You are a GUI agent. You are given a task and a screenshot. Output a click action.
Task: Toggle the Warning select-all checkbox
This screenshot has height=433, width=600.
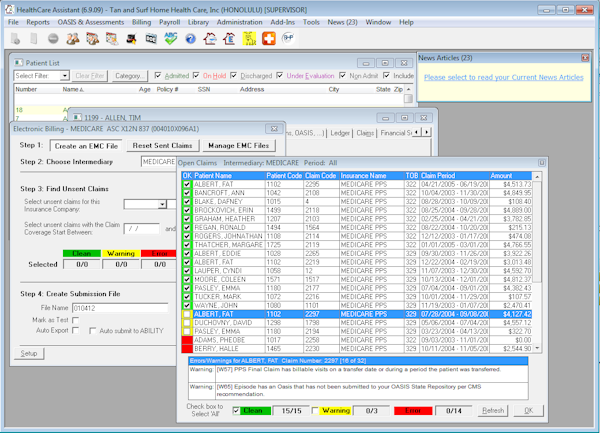315,411
